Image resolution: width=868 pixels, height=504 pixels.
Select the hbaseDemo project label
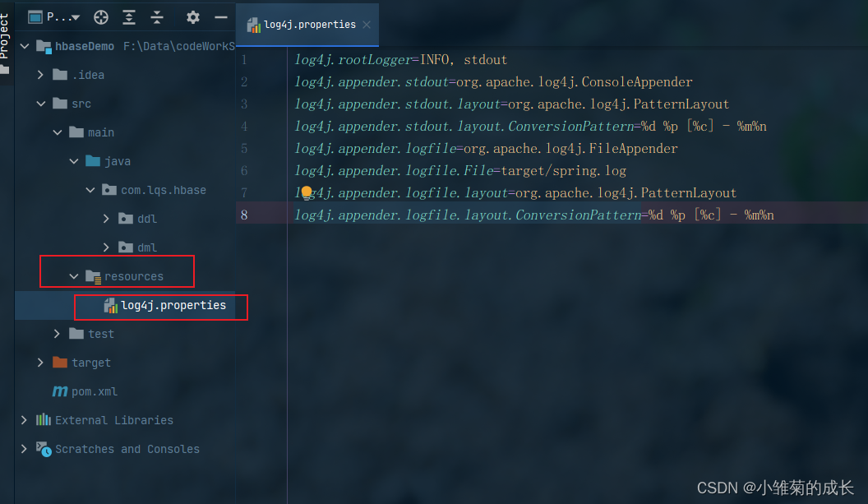coord(85,47)
